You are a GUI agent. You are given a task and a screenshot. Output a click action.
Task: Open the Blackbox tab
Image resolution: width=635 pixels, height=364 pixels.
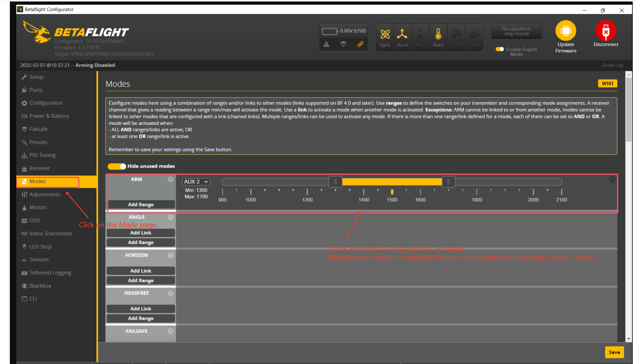[x=56, y=286]
